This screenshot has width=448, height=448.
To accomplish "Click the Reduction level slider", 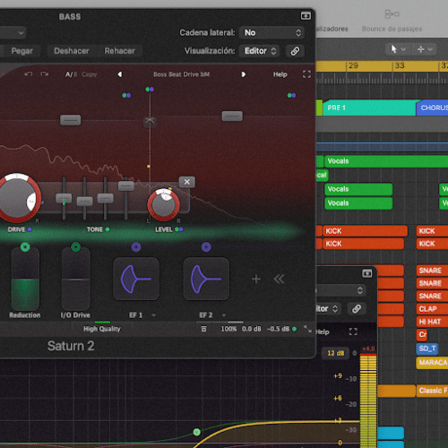I will pos(25,279).
